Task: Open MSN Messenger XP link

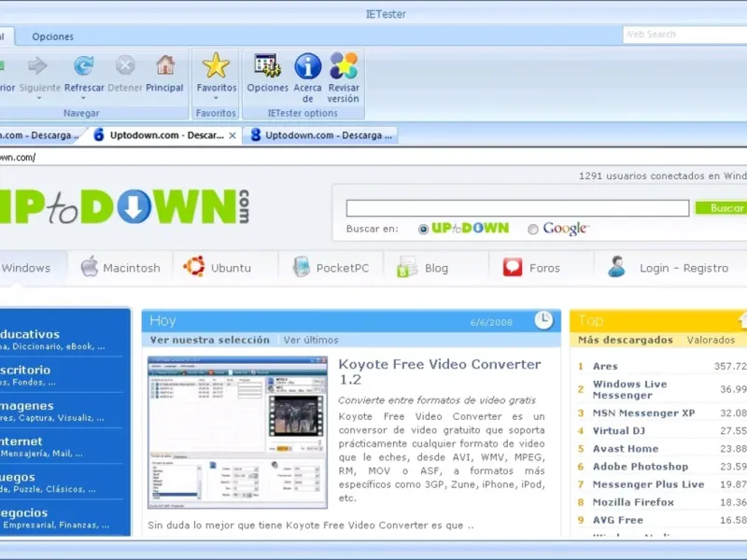Action: pos(643,413)
